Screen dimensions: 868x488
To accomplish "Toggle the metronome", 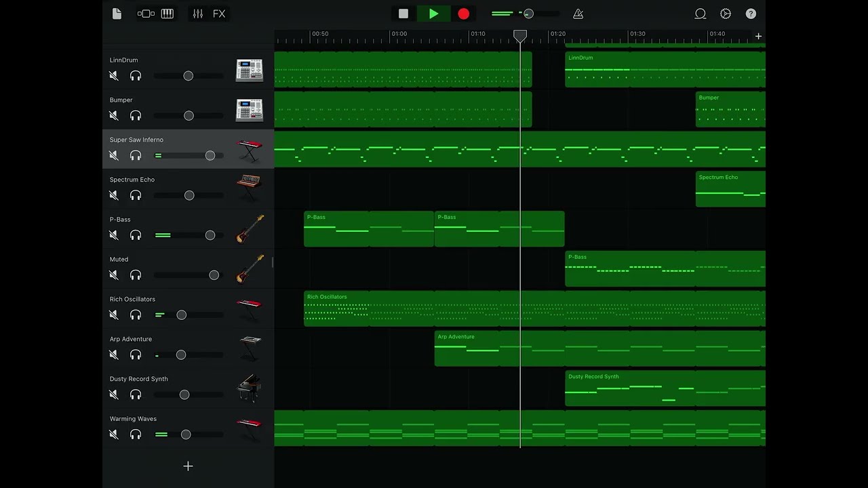I will click(578, 14).
